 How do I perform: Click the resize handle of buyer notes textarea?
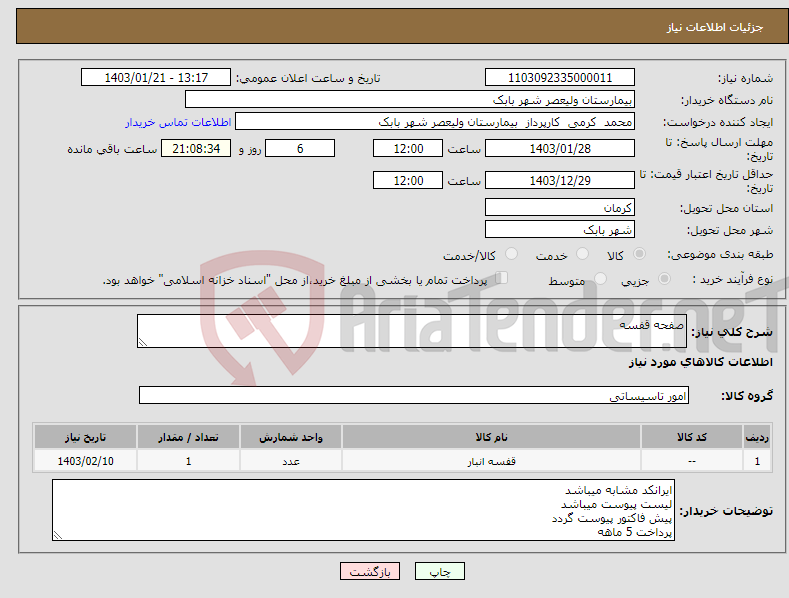[x=58, y=535]
